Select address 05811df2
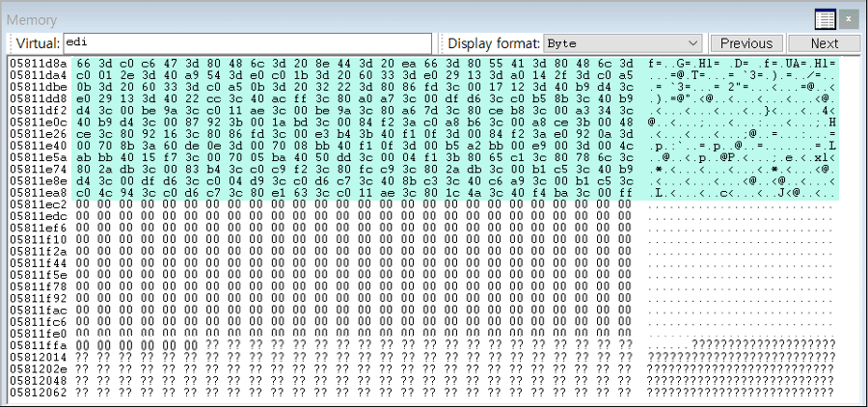Screen dimensions: 868x407 (39, 110)
